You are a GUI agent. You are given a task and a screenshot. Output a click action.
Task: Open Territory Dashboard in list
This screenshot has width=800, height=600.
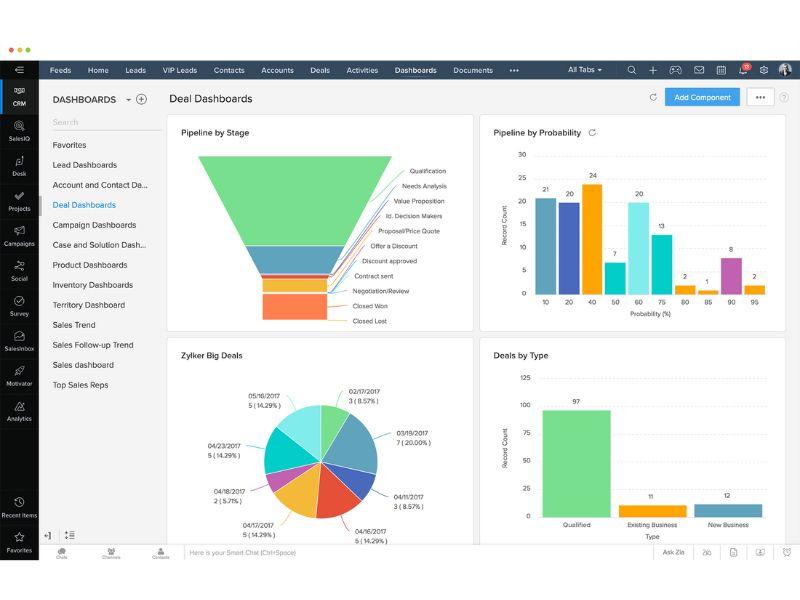point(89,305)
